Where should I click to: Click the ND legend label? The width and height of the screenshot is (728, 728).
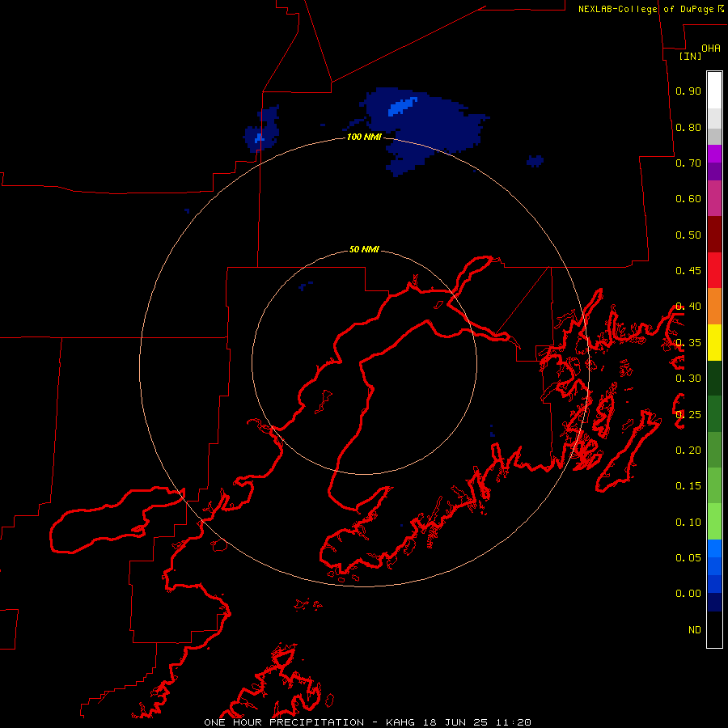[695, 630]
